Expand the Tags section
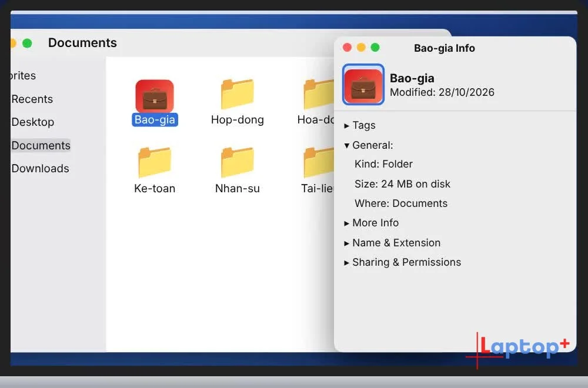Image resolution: width=588 pixels, height=388 pixels. tap(346, 126)
